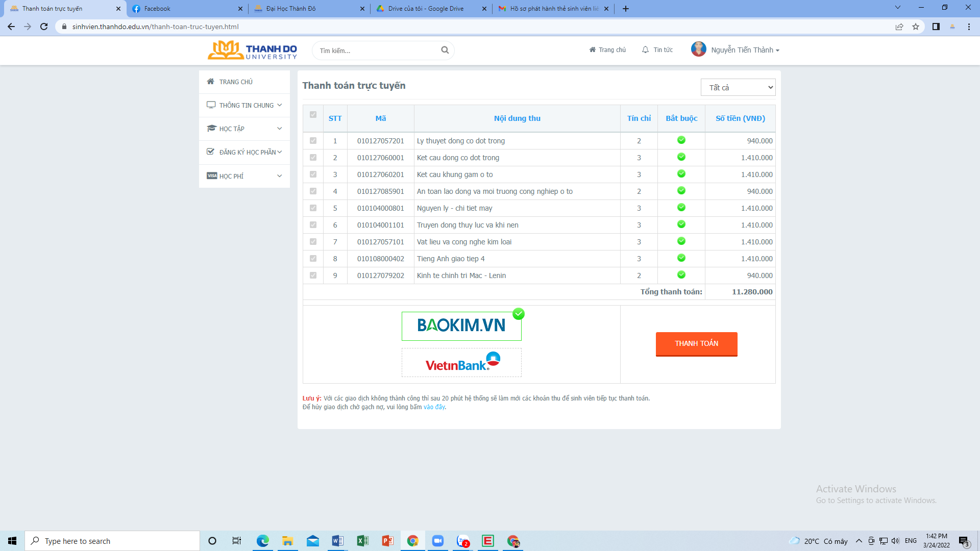
Task: Open TRANG CHỦ in the sidebar
Action: pyautogui.click(x=236, y=82)
